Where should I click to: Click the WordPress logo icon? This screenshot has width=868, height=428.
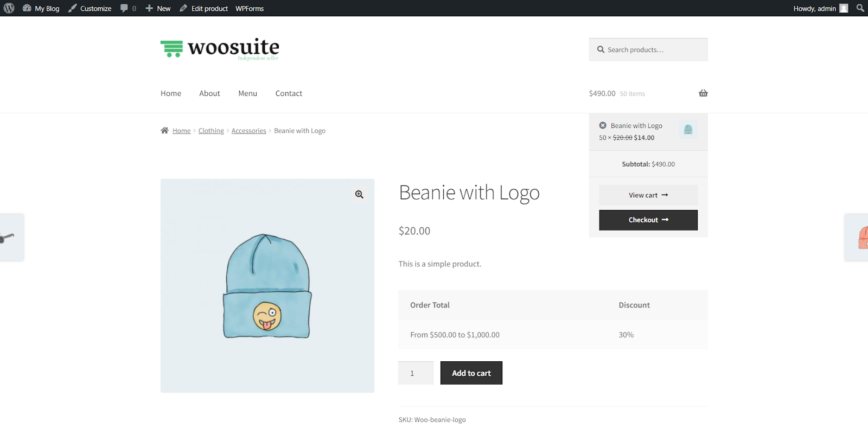(9, 8)
